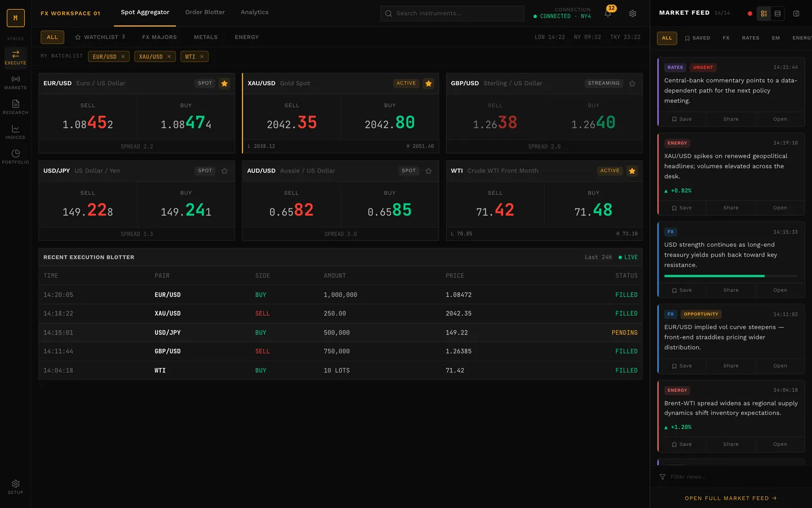Star the USD/JPY tile

pyautogui.click(x=224, y=170)
